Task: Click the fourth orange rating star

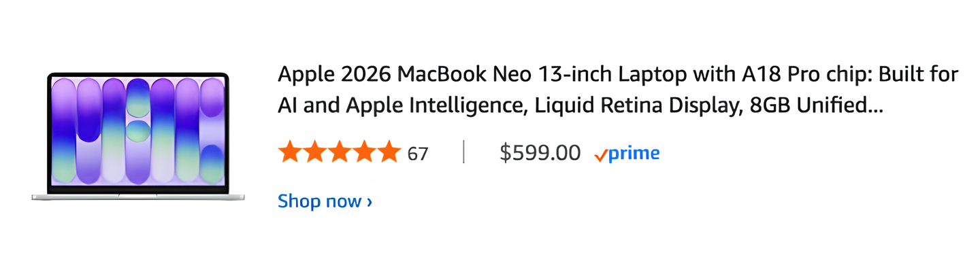Action: (x=365, y=152)
